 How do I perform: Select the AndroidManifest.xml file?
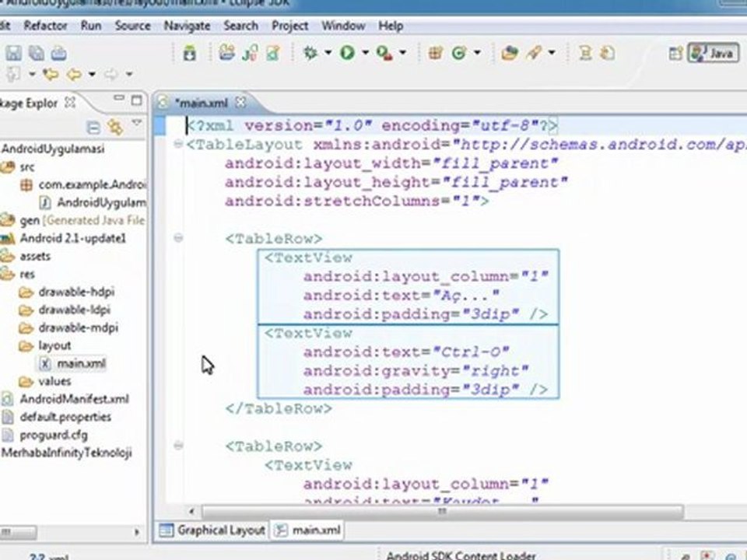[65, 399]
